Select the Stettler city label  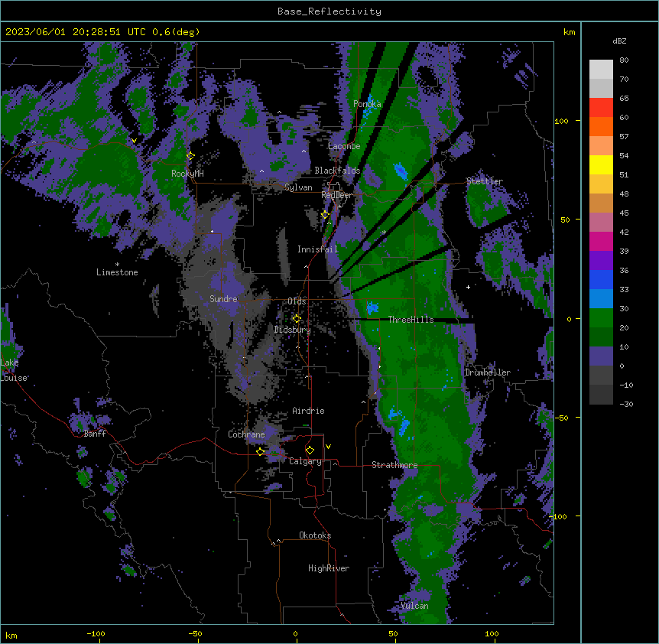click(x=485, y=181)
